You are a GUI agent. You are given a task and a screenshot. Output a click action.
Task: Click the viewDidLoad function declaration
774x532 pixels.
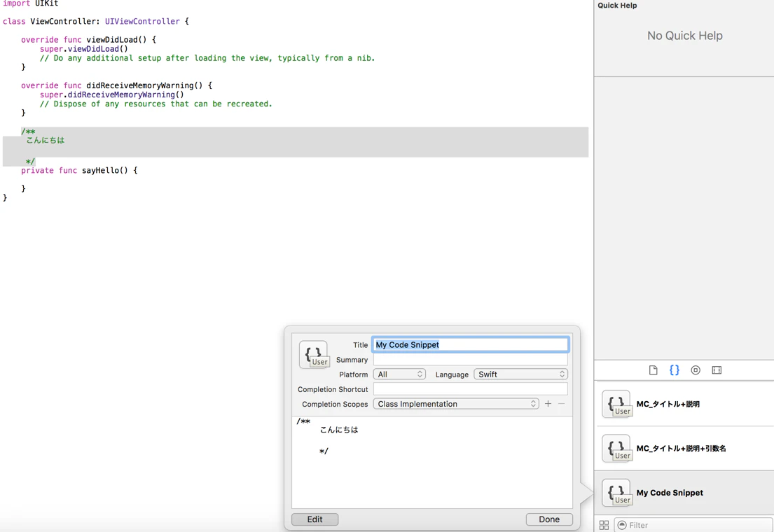point(88,39)
